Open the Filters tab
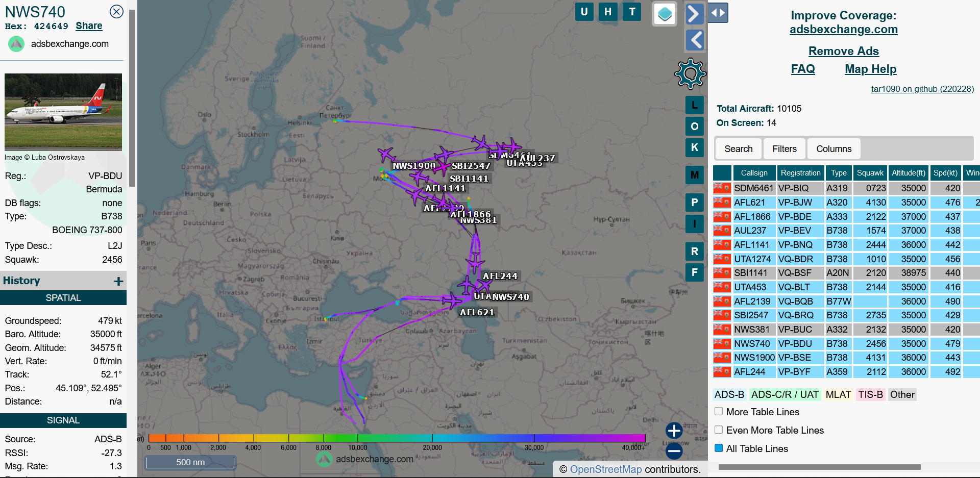 click(x=784, y=149)
